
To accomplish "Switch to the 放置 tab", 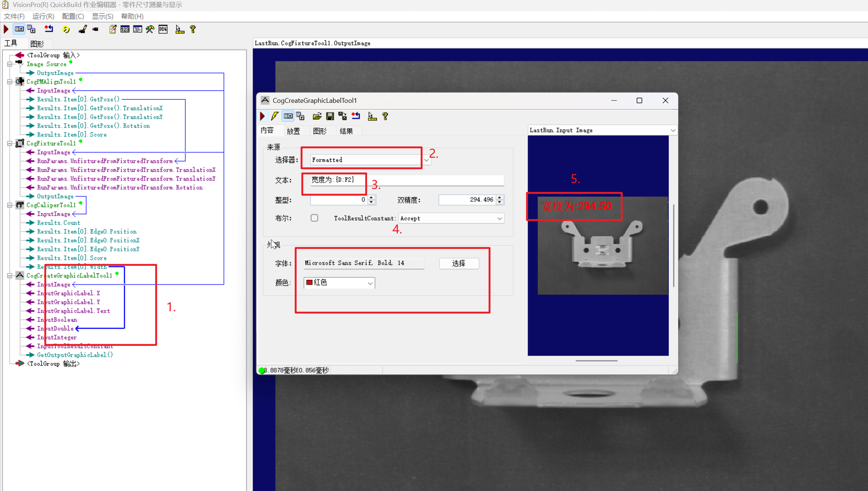I will 293,131.
